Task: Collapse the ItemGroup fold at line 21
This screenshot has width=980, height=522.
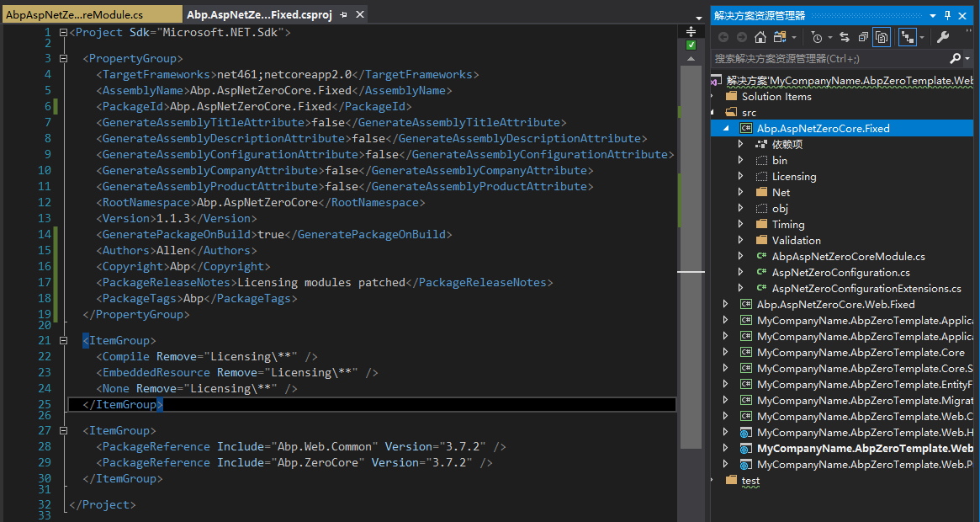Action: click(x=63, y=340)
